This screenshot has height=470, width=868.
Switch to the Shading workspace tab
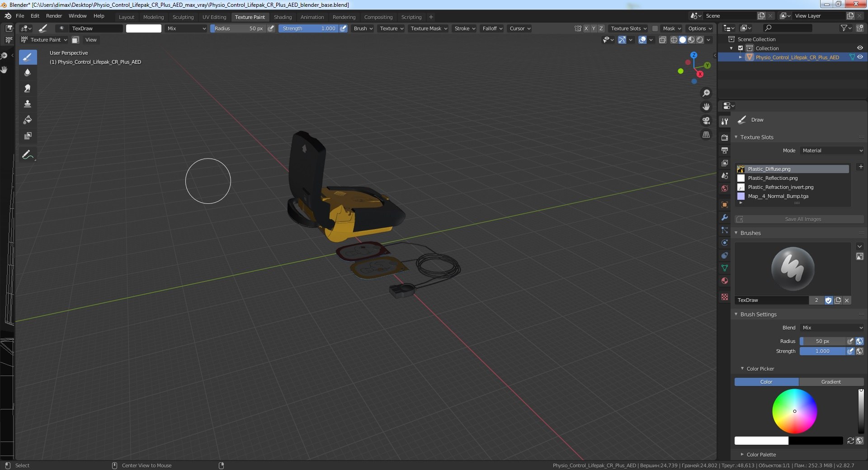click(x=283, y=17)
